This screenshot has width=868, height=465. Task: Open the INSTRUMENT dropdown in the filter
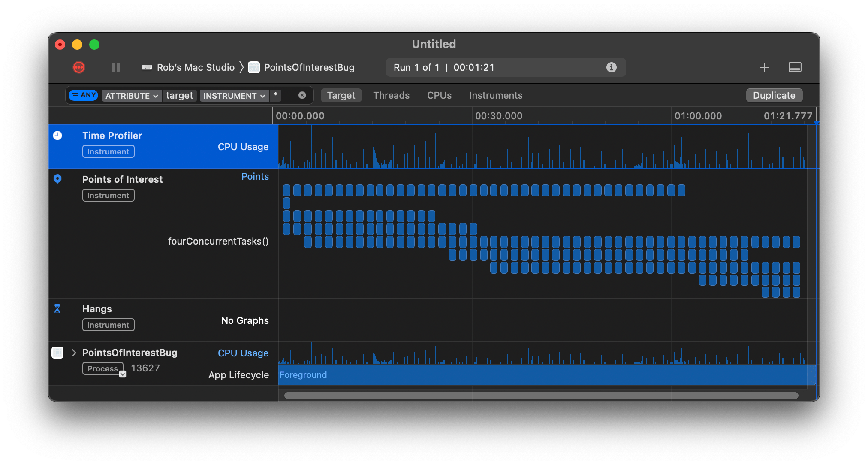234,96
